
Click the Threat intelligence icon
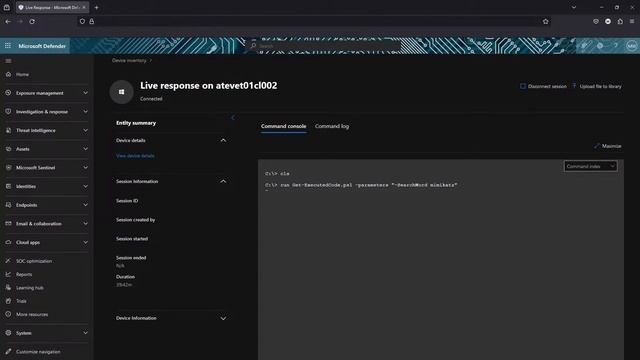(8, 130)
